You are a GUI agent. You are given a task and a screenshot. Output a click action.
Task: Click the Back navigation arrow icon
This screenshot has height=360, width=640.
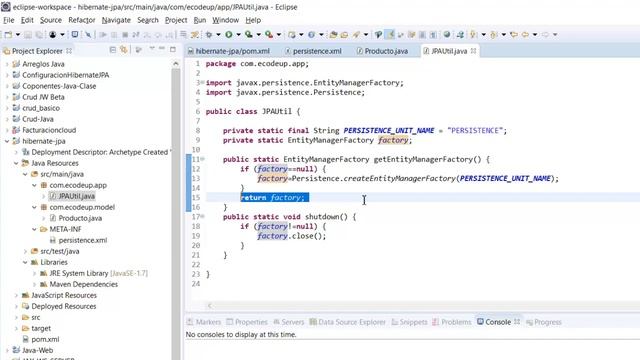click(525, 35)
